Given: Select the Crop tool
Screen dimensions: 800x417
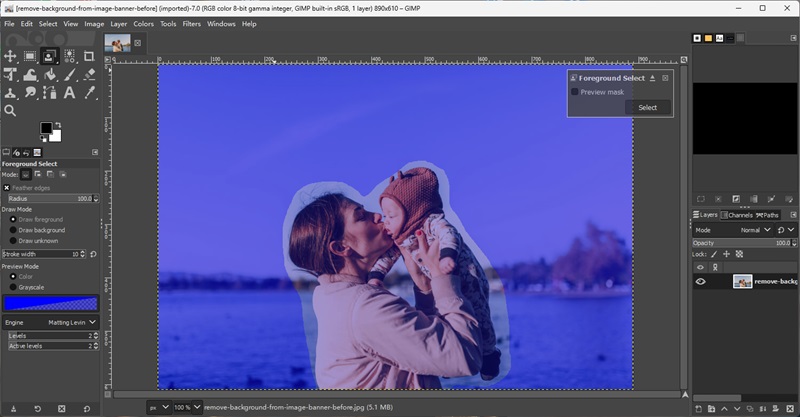Looking at the screenshot, I should click(89, 56).
